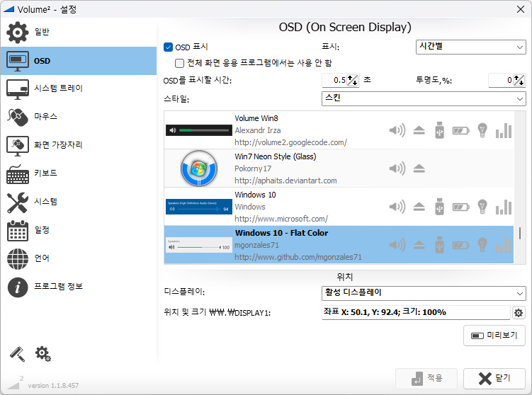532x395 pixels.
Task: Open the 스타일 dropdown showing 스킨
Action: click(x=424, y=98)
